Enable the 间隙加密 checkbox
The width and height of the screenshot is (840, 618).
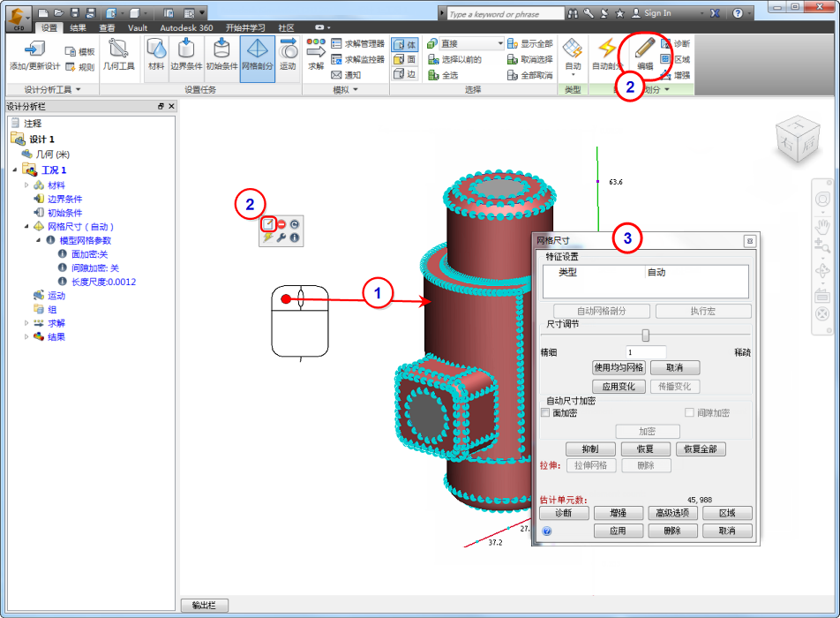click(x=689, y=412)
